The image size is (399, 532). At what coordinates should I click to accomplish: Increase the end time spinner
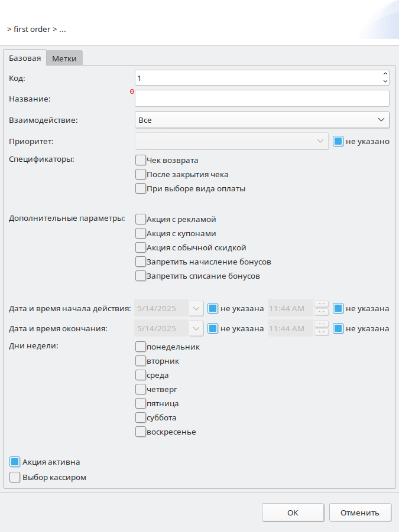pos(322,324)
